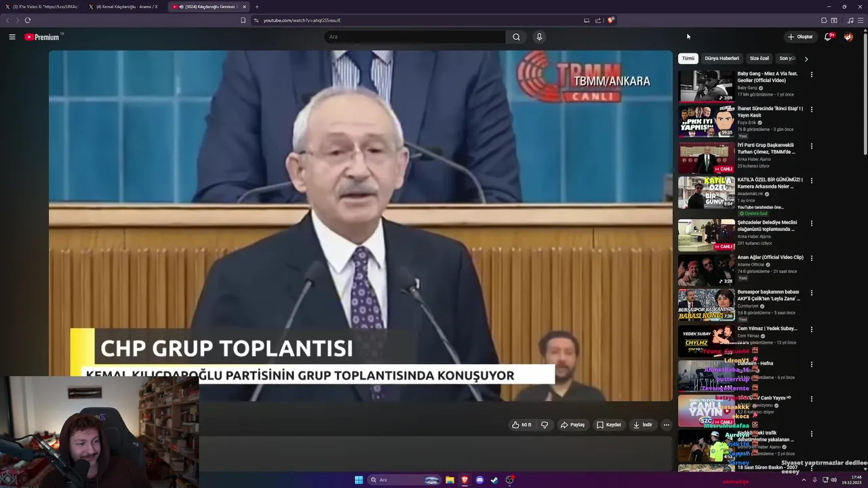Open the YouTube hamburger guide menu
The height and width of the screenshot is (488, 868).
pos(12,37)
